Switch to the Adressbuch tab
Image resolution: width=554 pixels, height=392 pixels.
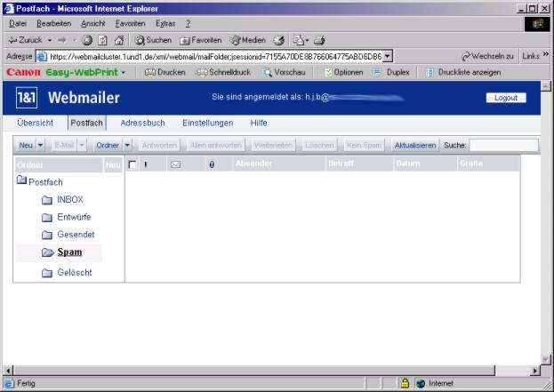tap(142, 123)
